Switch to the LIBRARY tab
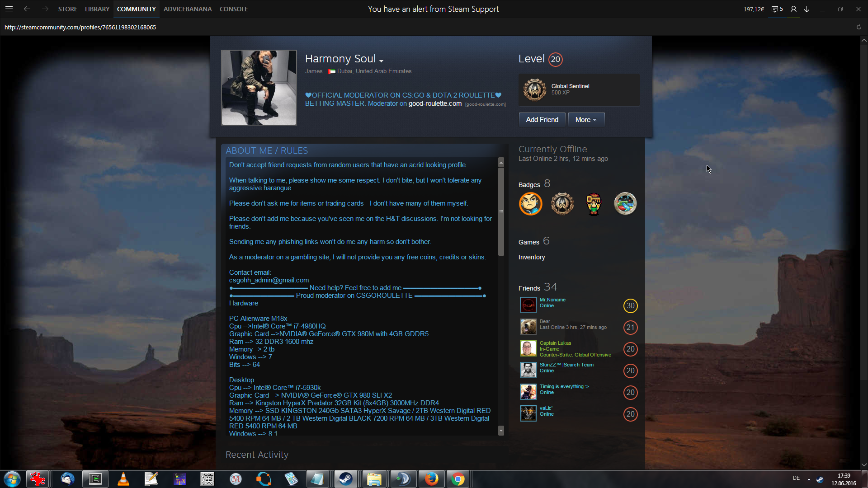This screenshot has width=868, height=488. (x=97, y=9)
